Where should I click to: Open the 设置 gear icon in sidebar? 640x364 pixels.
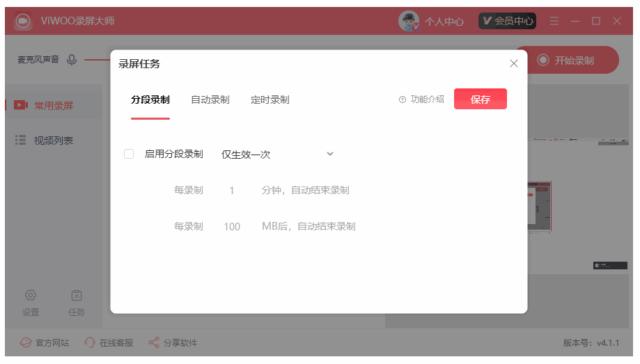[x=31, y=295]
